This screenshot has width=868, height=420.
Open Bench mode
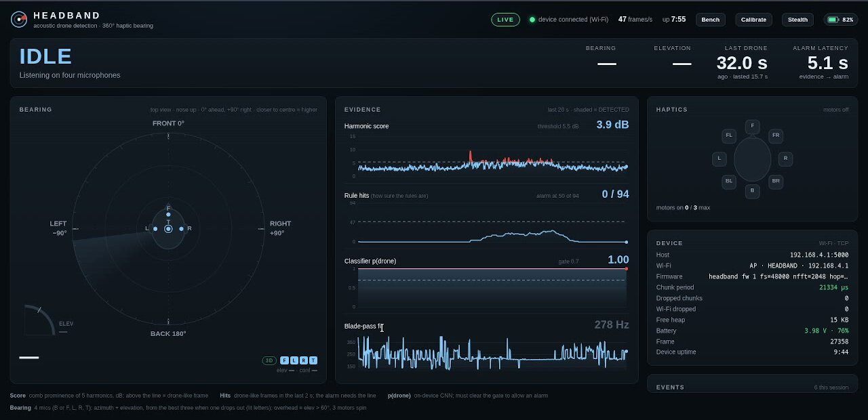point(711,20)
